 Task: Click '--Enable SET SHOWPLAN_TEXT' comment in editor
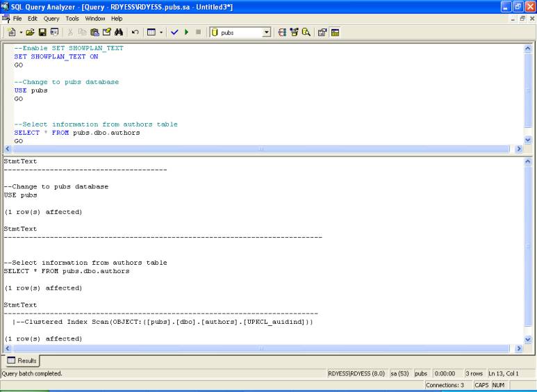tap(69, 48)
